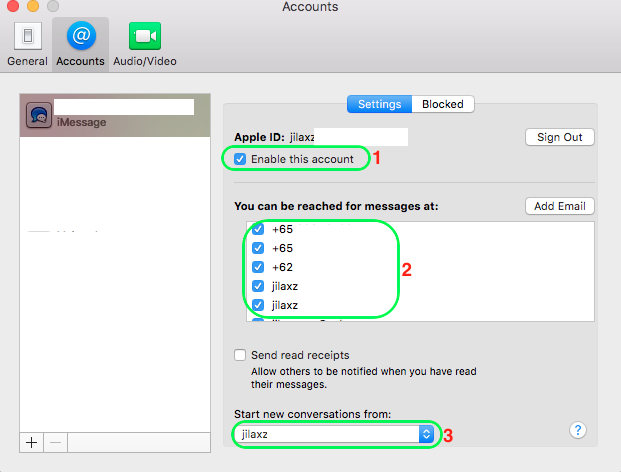This screenshot has width=621, height=472.
Task: Click the Add Email button
Action: click(x=560, y=206)
